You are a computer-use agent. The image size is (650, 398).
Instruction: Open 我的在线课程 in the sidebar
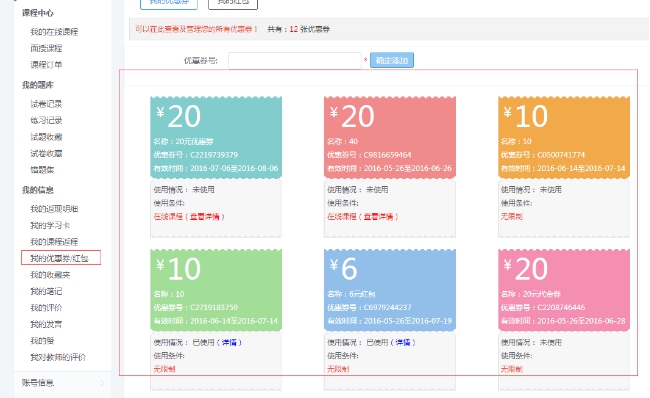point(54,32)
